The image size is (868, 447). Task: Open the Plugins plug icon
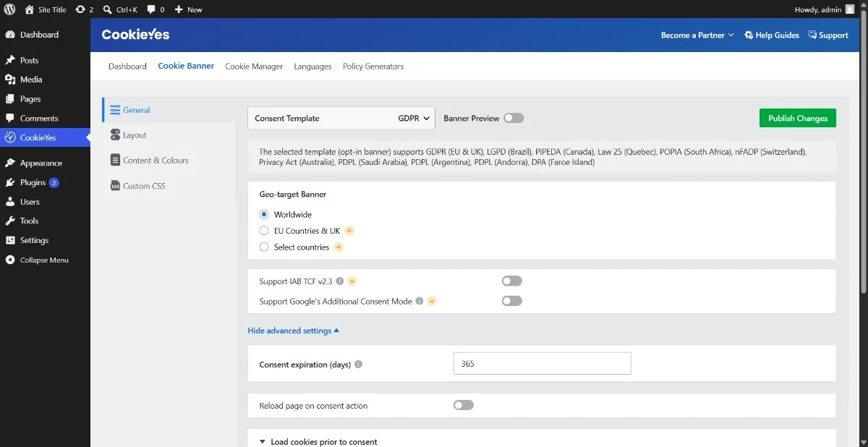pos(10,183)
